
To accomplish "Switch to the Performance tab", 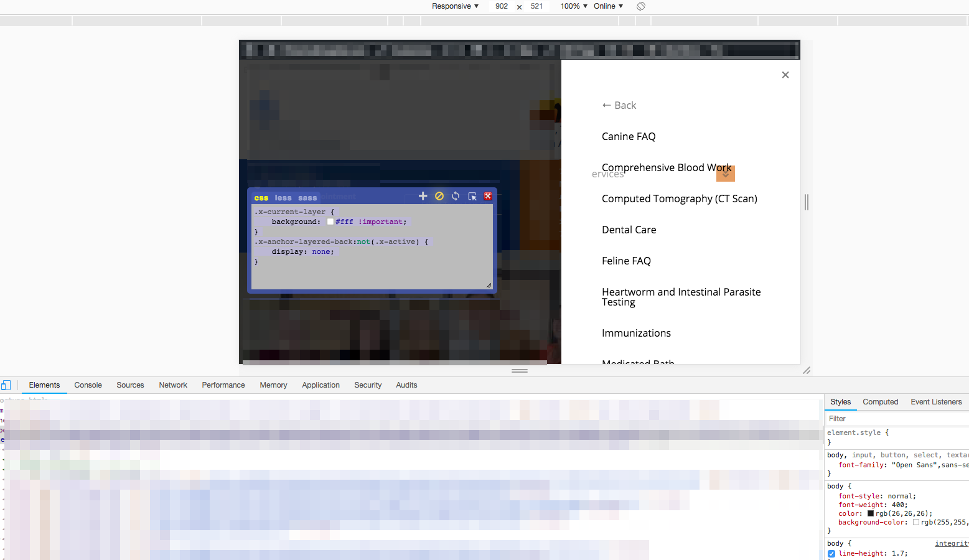I will 223,385.
